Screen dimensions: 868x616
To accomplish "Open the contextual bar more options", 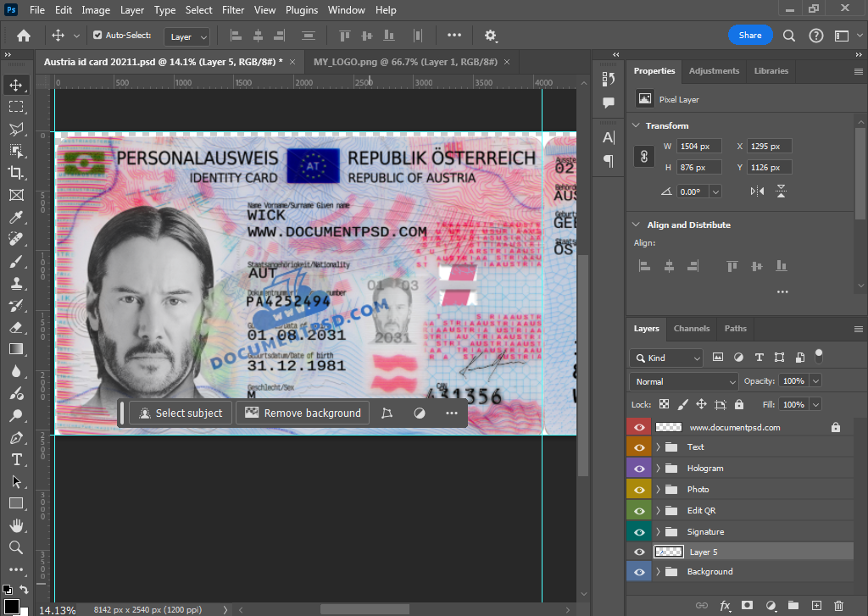I will [452, 413].
